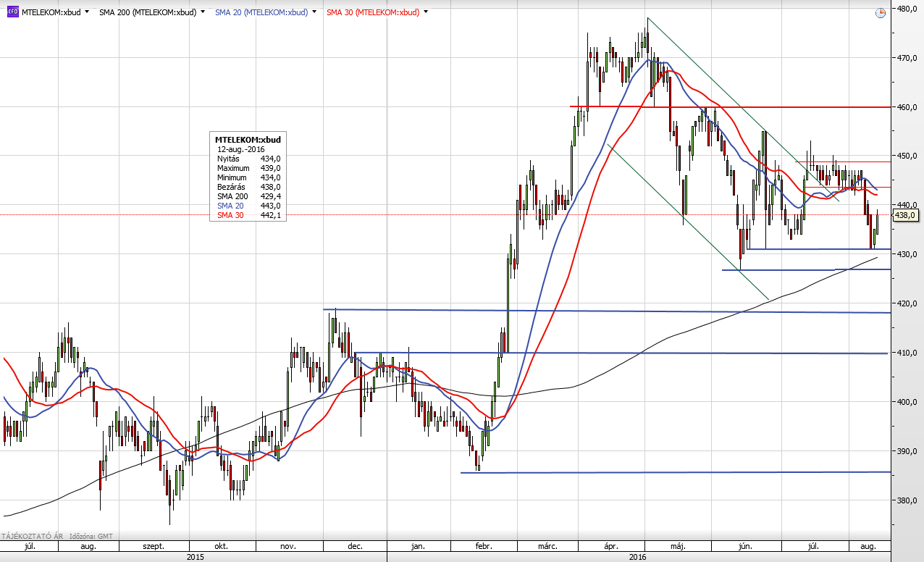Click the 470,0 price axis label
Image resolution: width=924 pixels, height=562 pixels.
click(908, 58)
